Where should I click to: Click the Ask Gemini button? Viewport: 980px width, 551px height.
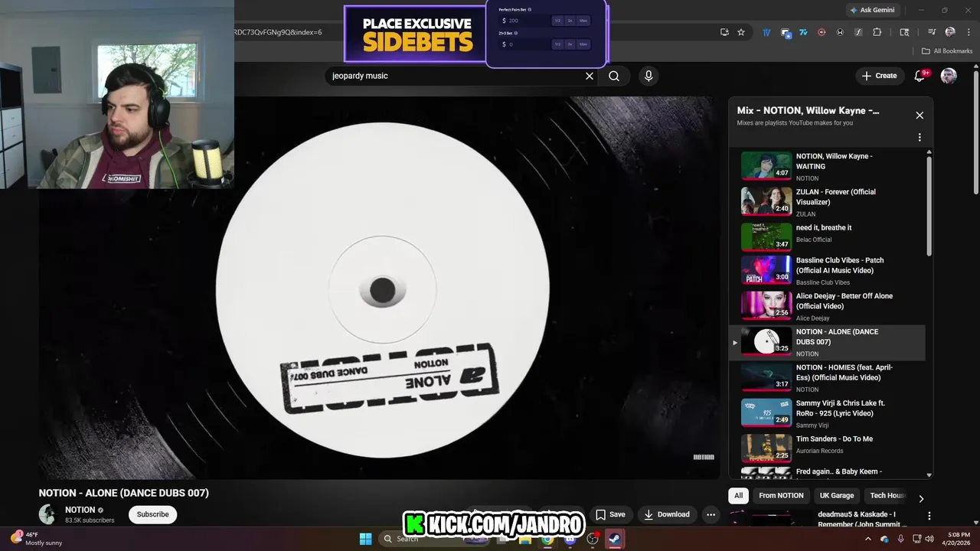click(x=872, y=10)
